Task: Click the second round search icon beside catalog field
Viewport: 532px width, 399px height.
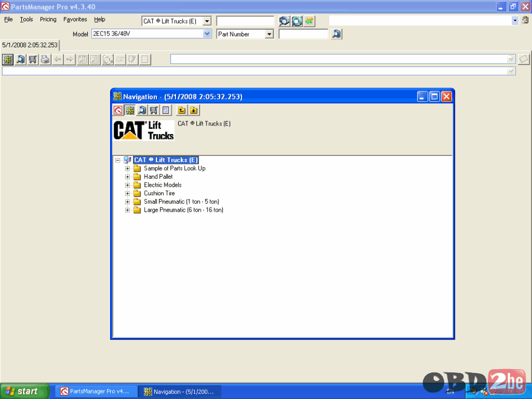Action: tap(297, 21)
